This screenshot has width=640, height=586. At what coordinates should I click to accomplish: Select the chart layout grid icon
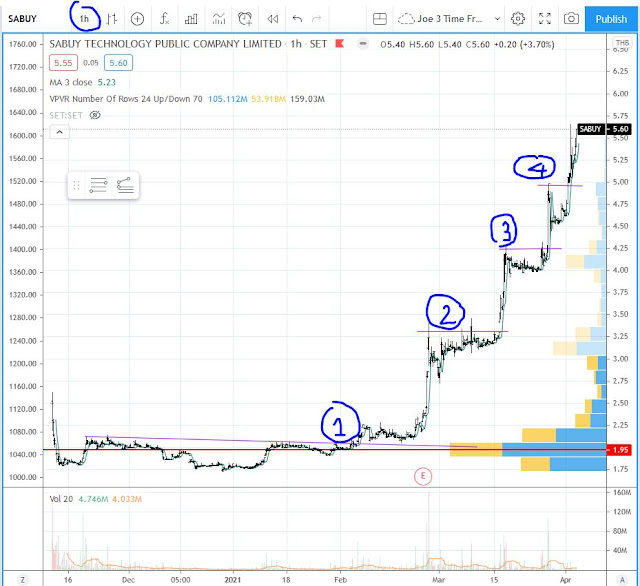(x=380, y=19)
